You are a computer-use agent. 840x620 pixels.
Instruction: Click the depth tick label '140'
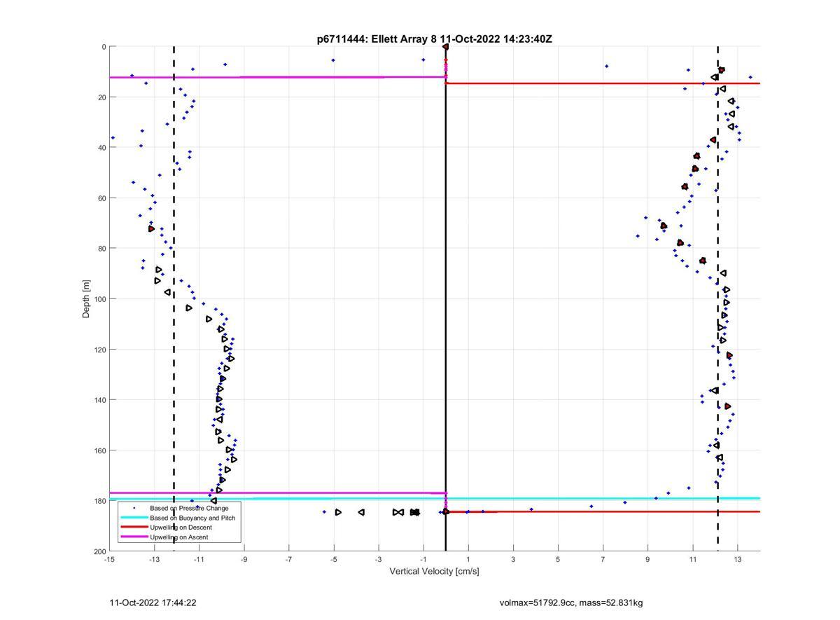tap(99, 400)
